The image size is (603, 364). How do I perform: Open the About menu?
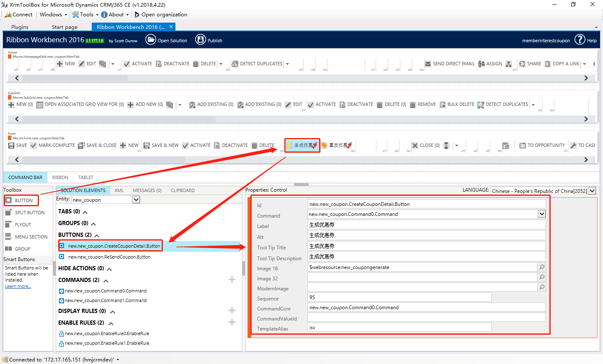pos(115,14)
